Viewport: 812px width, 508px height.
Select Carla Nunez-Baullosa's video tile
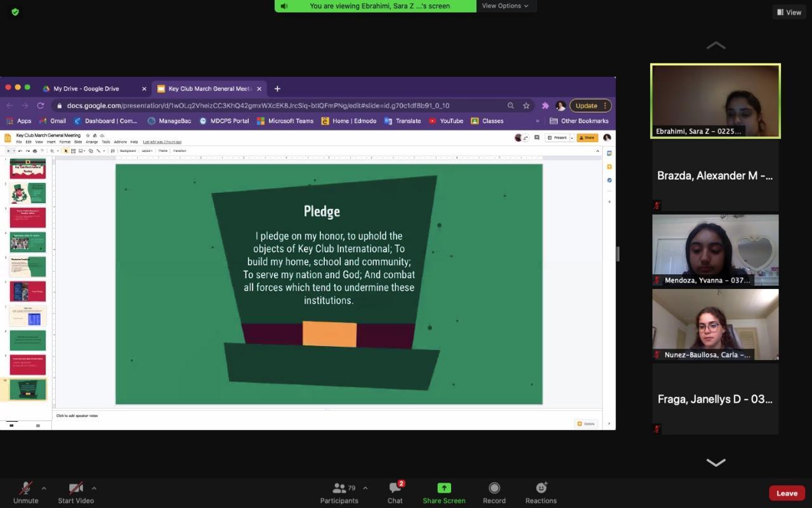pyautogui.click(x=716, y=324)
